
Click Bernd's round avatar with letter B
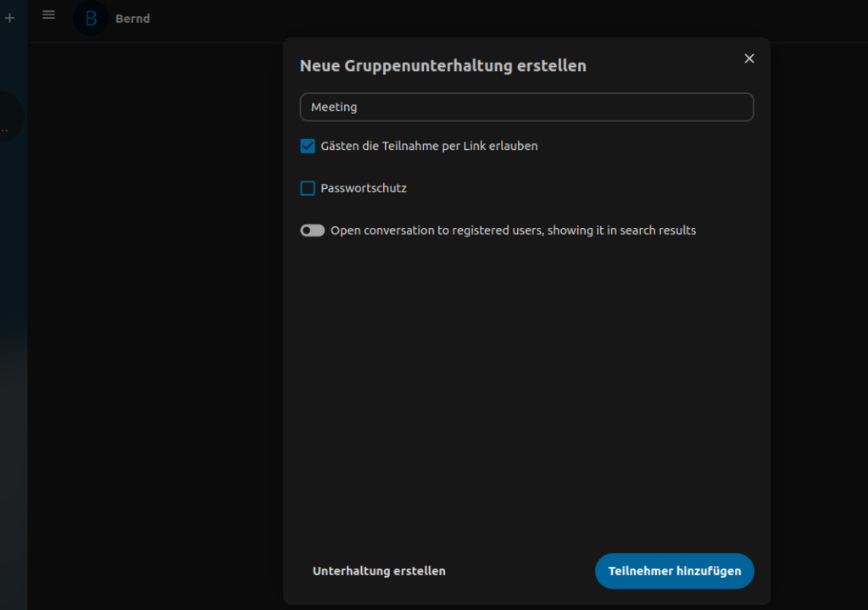pyautogui.click(x=90, y=19)
